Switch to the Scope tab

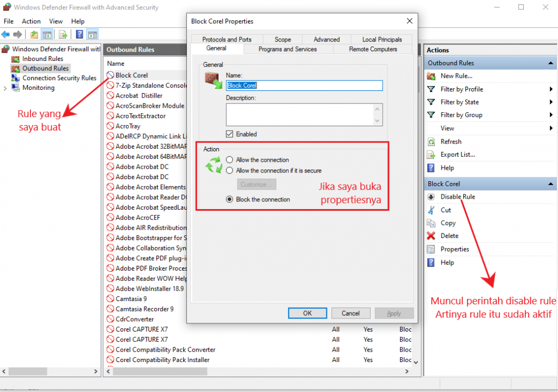(x=283, y=40)
